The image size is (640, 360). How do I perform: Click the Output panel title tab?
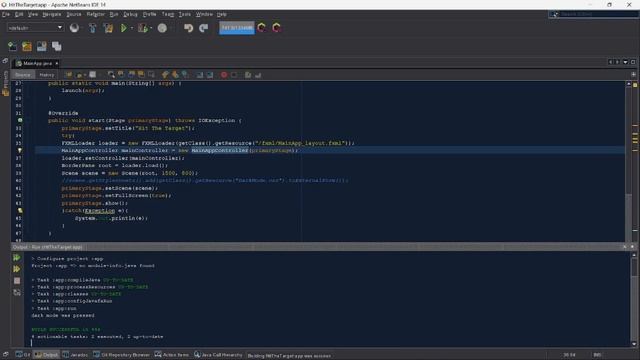pyautogui.click(x=48, y=247)
